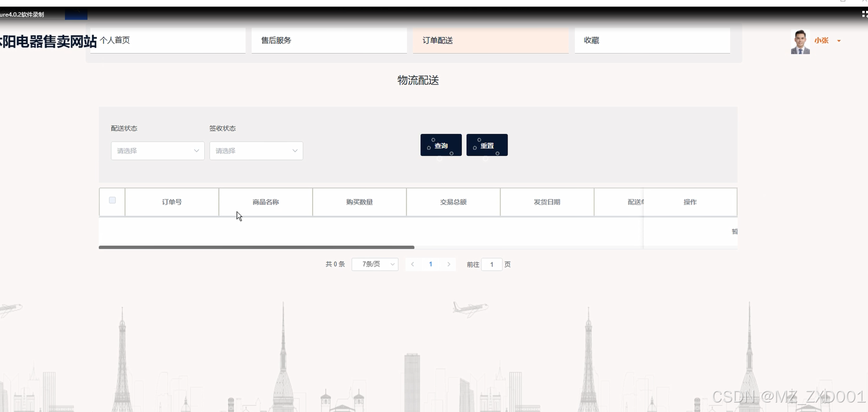Image resolution: width=868 pixels, height=412 pixels.
Task: Click the 物流配送 page heading
Action: pyautogui.click(x=418, y=81)
